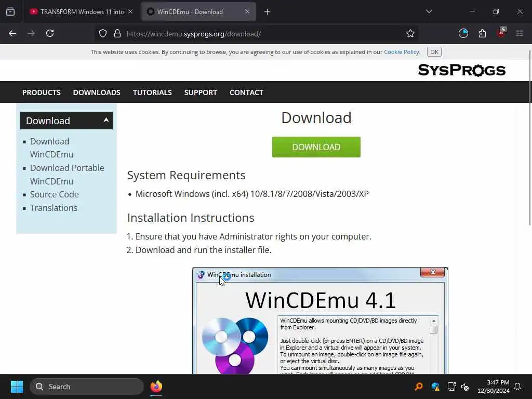Switch to the TRANSFORM Windows 11 YouTube tab
This screenshot has width=532, height=399.
pyautogui.click(x=82, y=11)
